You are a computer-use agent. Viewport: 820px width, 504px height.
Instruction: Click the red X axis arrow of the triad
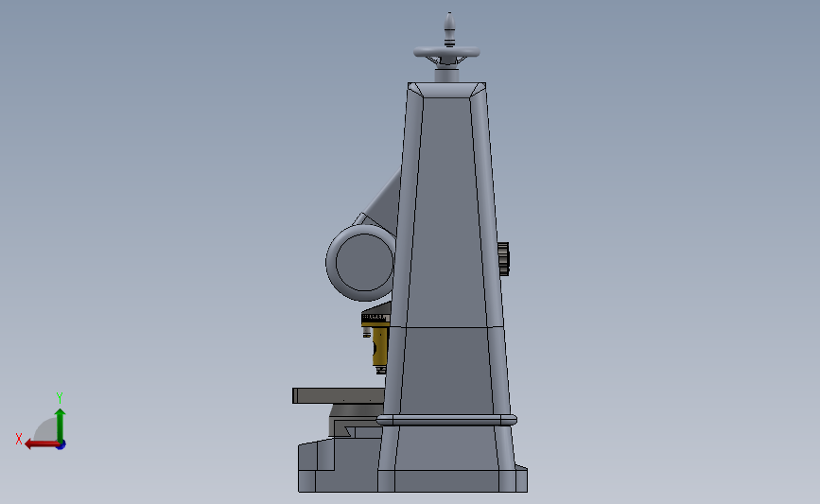coord(41,444)
